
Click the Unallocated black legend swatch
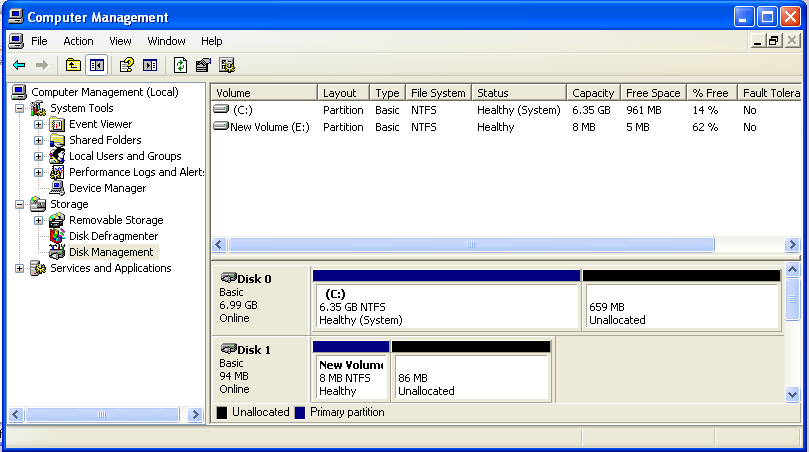(x=222, y=413)
